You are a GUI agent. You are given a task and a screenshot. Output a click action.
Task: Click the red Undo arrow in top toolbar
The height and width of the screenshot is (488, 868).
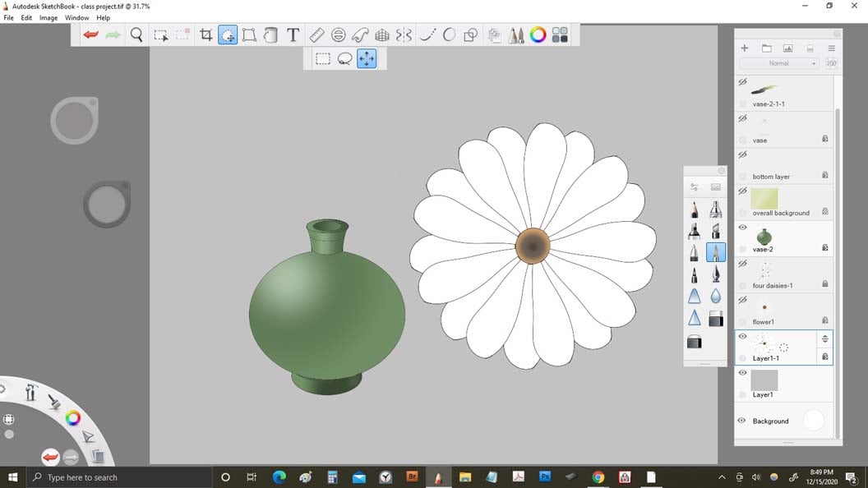[x=90, y=35]
